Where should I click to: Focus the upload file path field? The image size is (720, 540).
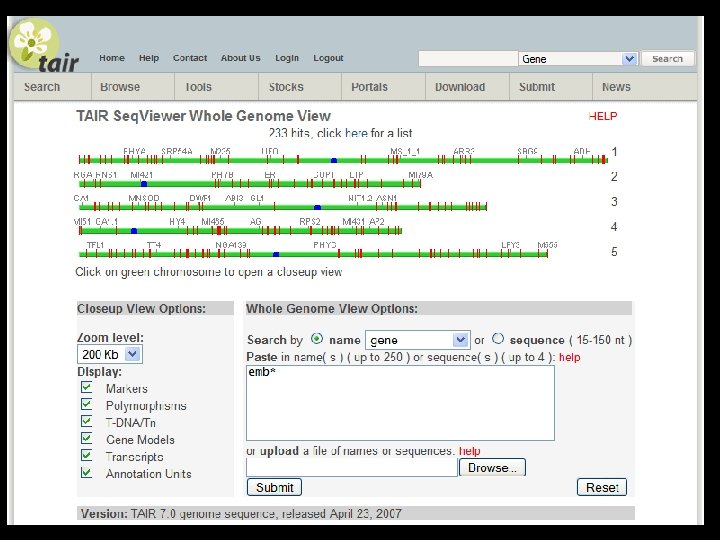tap(352, 467)
